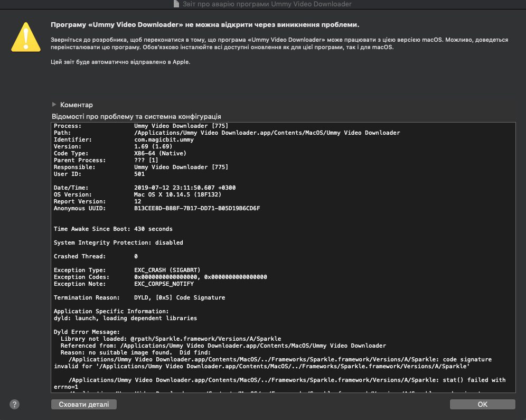Click 'Library not loaded' error line
The image size is (526, 420).
171,339
